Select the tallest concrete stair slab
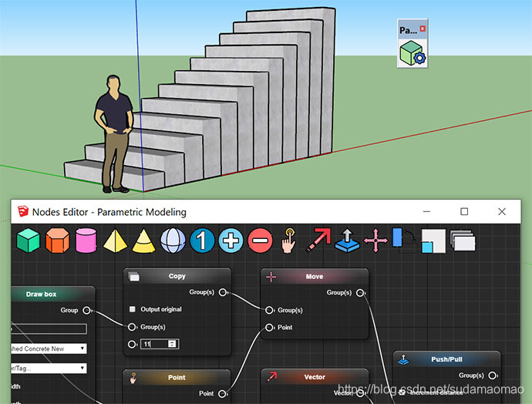Screen dimensions: 532x404 [328, 82]
